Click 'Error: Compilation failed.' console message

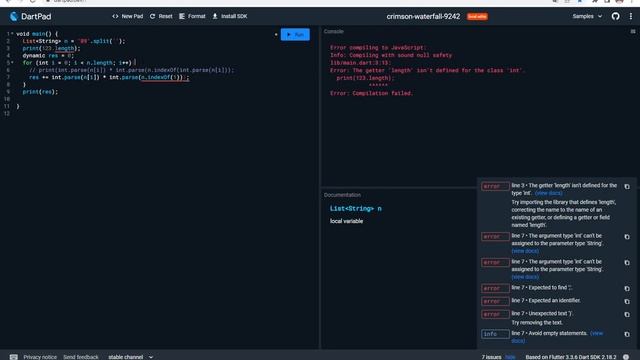tap(371, 93)
